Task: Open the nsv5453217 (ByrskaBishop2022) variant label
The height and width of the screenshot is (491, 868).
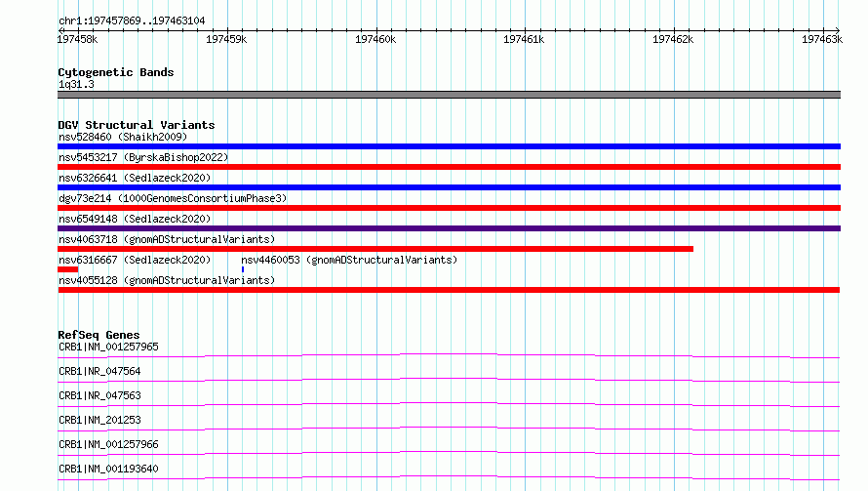Action: 143,157
